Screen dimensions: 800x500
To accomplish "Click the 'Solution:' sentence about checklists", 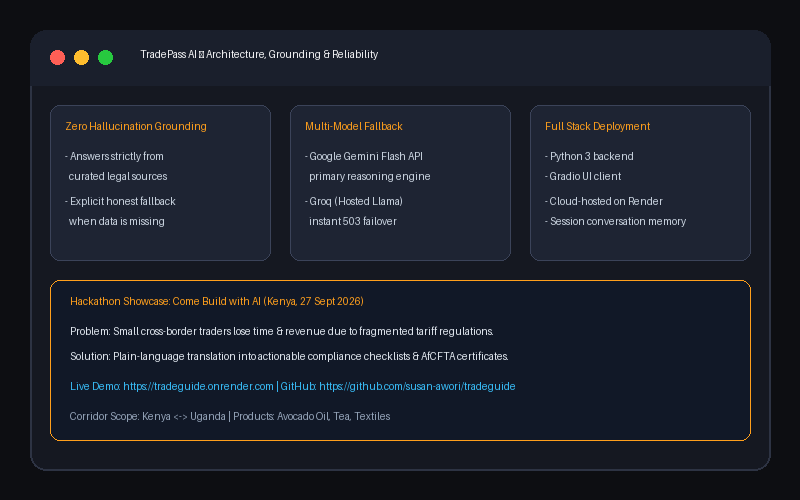I will click(289, 356).
